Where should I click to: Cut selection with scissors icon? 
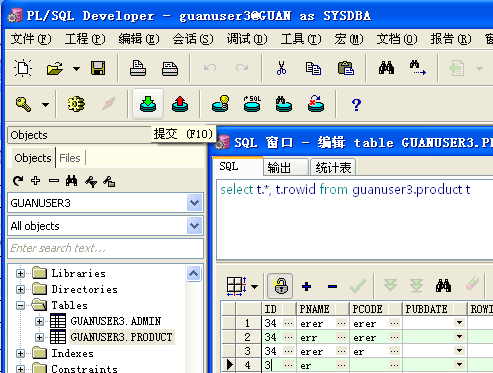pyautogui.click(x=281, y=68)
